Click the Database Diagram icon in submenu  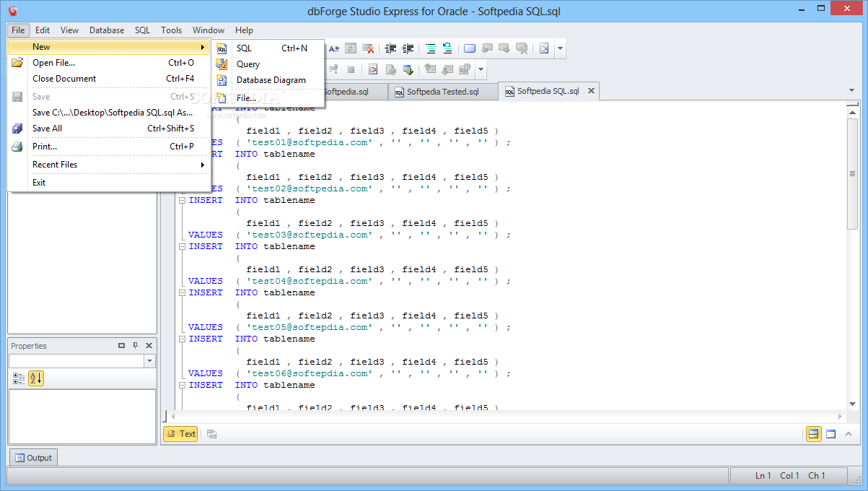click(222, 80)
